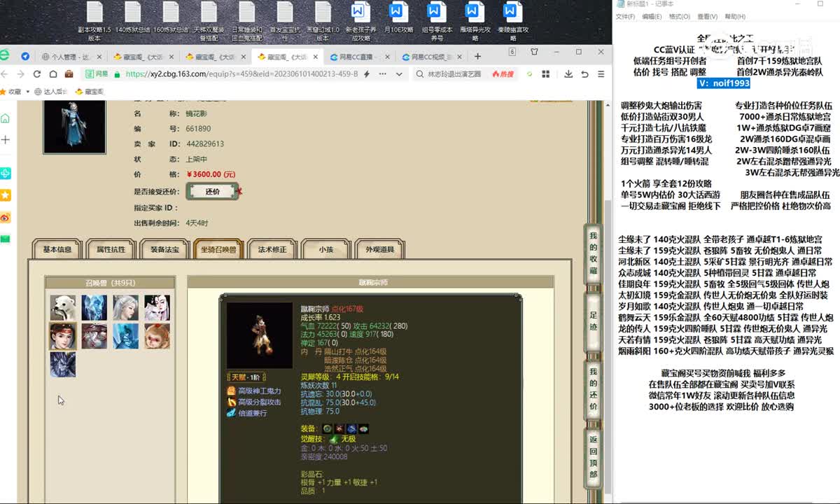Image resolution: width=840 pixels, height=504 pixels.
Task: Click the https lock icon in the address bar
Action: 117,75
